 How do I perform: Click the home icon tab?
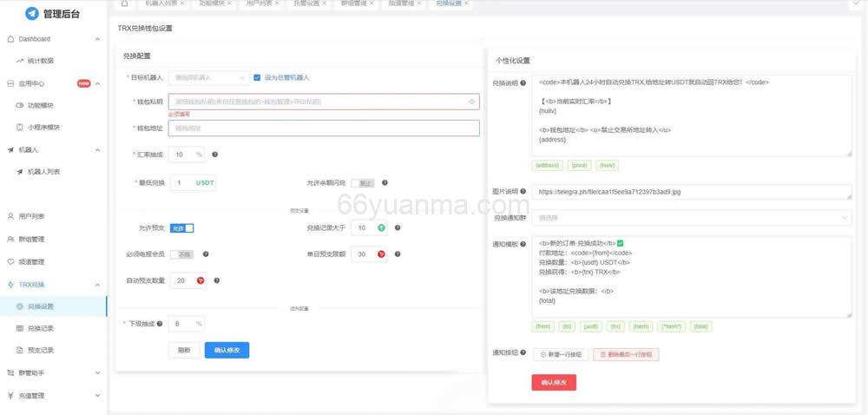pyautogui.click(x=124, y=3)
